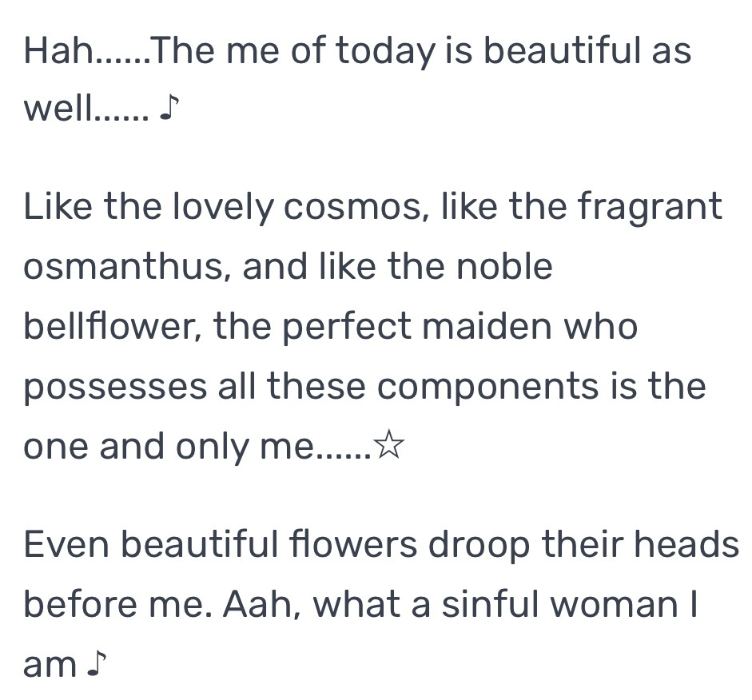752x700 pixels.
Task: Click the music note after "well......"
Action: click(x=169, y=107)
